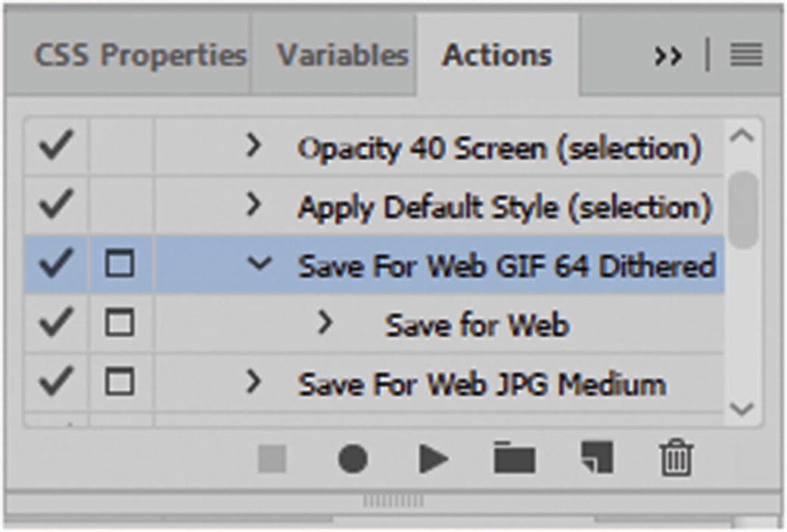This screenshot has width=787, height=532.
Task: Delete selection with trash icon
Action: [x=676, y=459]
